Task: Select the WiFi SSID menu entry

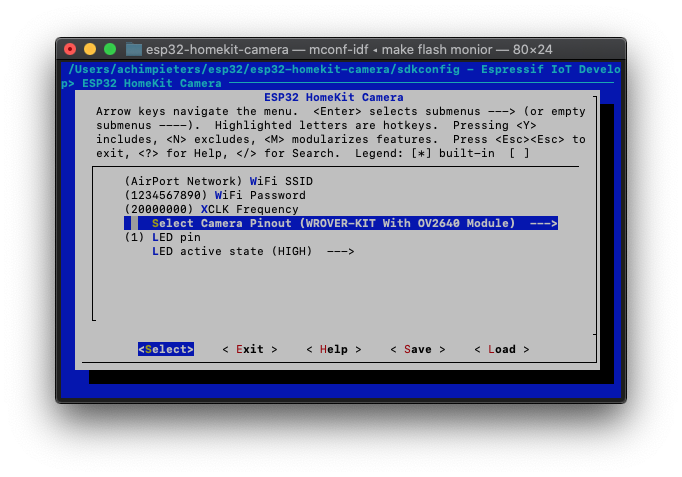Action: [219, 181]
